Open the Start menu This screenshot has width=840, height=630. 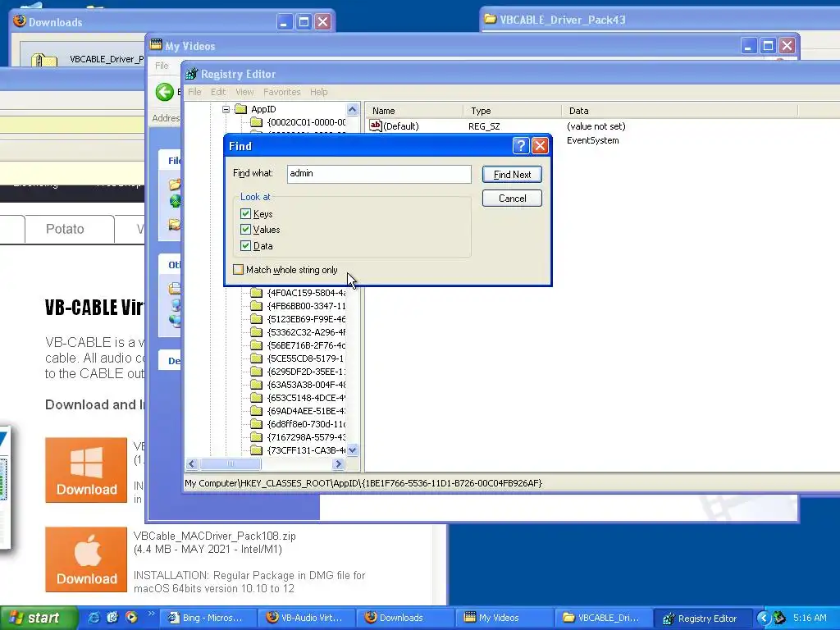click(x=39, y=618)
